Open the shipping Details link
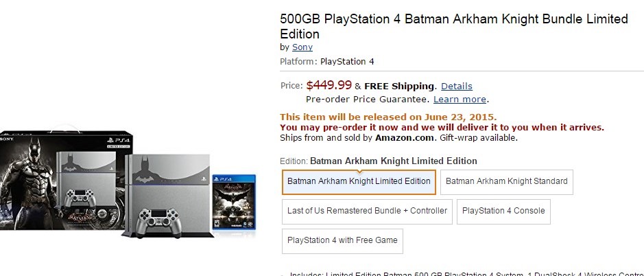 point(456,86)
